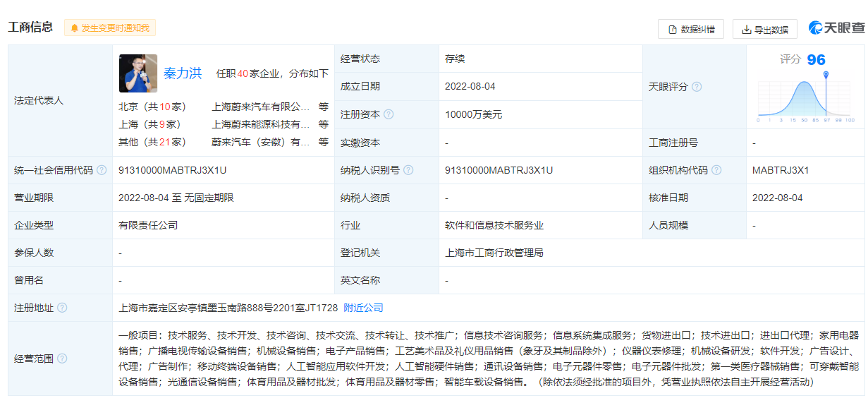The image size is (868, 403).
Task: Click the 上海市工商行政管理局 registration authority
Action: point(494,253)
